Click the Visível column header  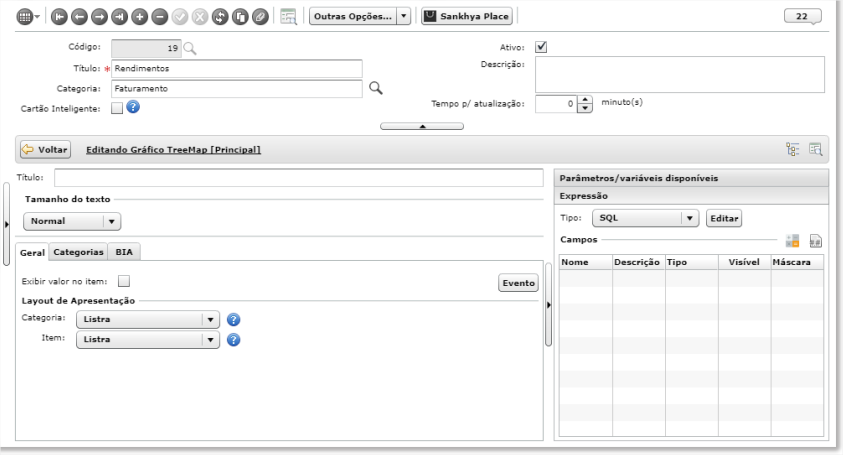[x=745, y=262]
